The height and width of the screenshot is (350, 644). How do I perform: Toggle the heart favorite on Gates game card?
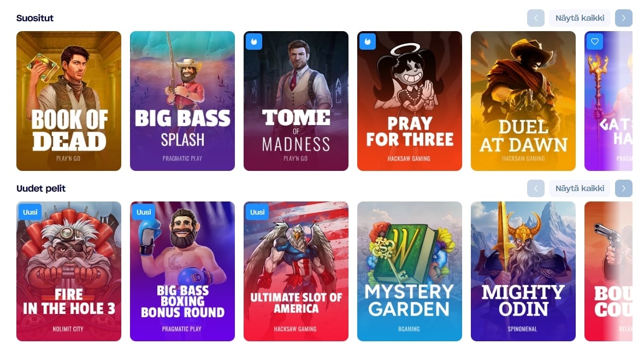[595, 41]
